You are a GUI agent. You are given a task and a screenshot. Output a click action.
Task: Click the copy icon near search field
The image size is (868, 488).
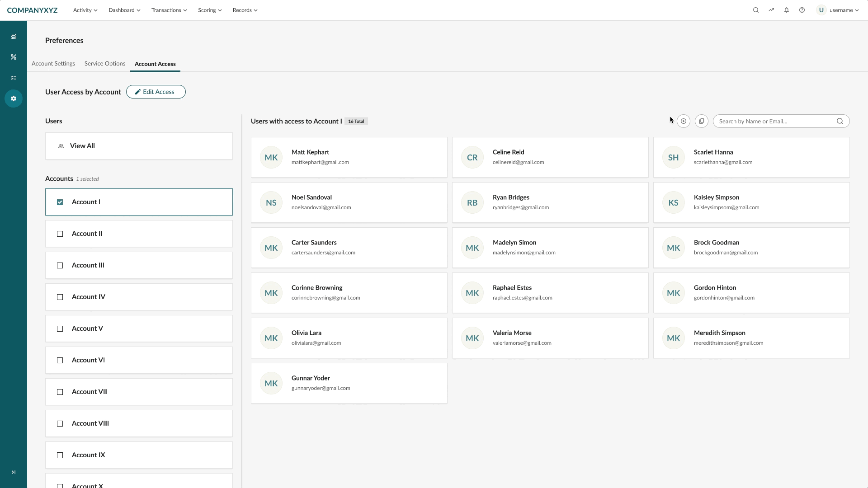[x=702, y=121]
